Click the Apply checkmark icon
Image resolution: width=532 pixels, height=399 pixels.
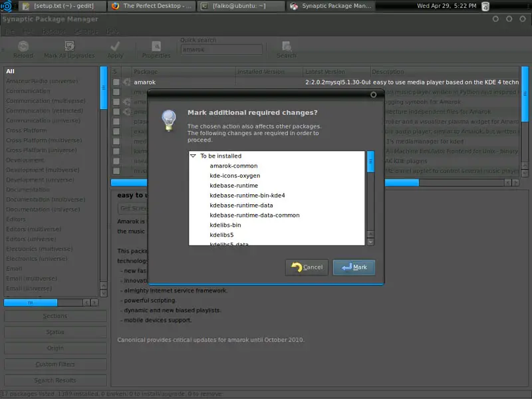(115, 46)
